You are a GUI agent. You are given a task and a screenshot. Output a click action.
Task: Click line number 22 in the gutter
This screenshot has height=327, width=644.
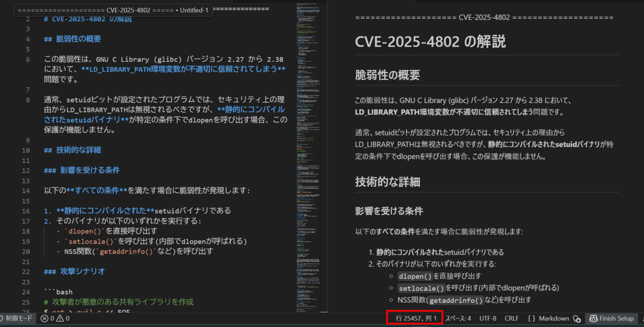(26, 271)
